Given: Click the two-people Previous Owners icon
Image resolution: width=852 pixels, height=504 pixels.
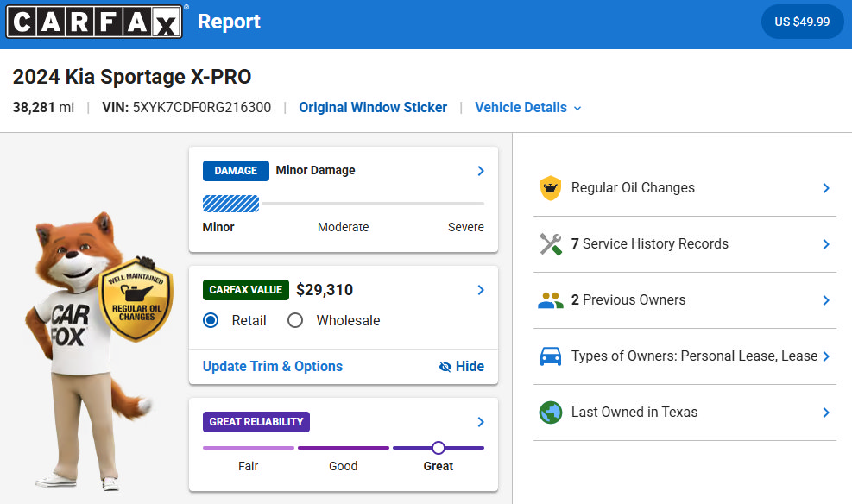Looking at the screenshot, I should [x=551, y=300].
